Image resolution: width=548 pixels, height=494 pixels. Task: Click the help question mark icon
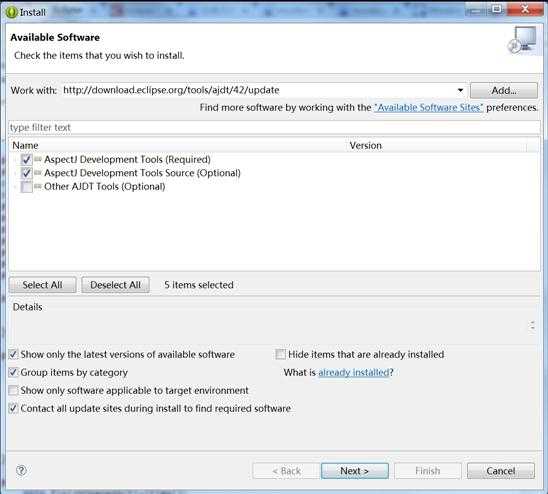coord(21,470)
